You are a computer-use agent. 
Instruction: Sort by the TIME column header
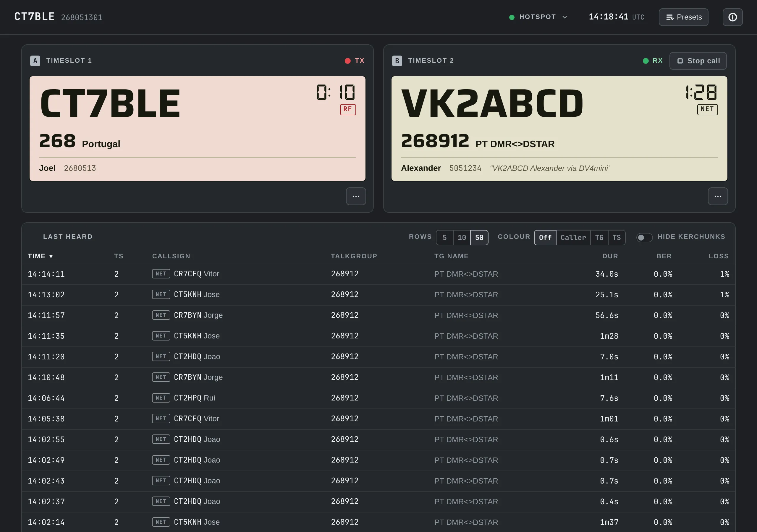pyautogui.click(x=40, y=256)
